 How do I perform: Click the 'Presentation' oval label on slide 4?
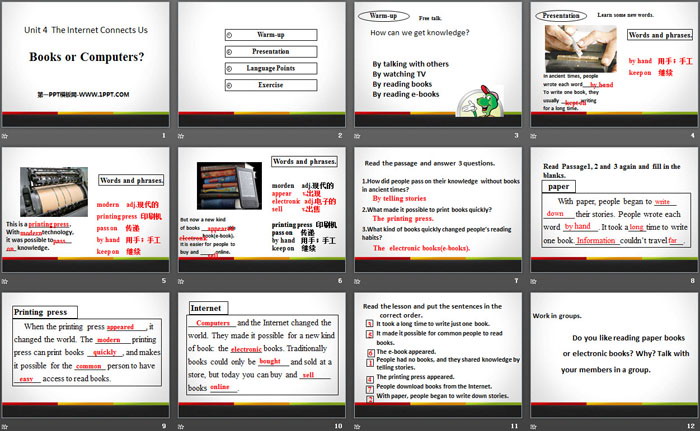(x=561, y=16)
